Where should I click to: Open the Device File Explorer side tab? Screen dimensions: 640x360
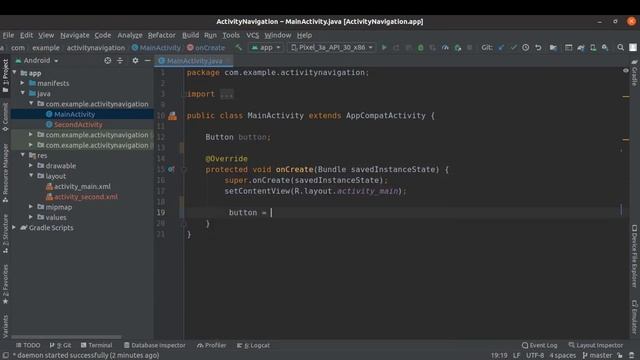pyautogui.click(x=634, y=256)
